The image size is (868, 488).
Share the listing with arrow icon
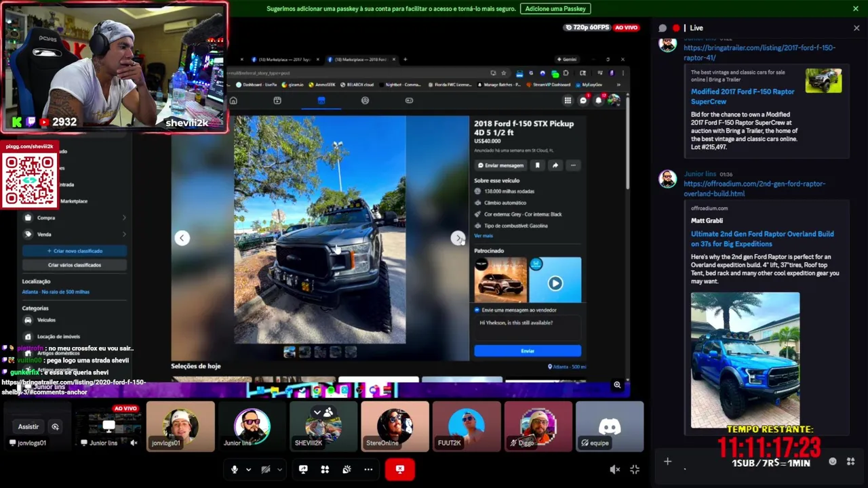[x=555, y=165]
